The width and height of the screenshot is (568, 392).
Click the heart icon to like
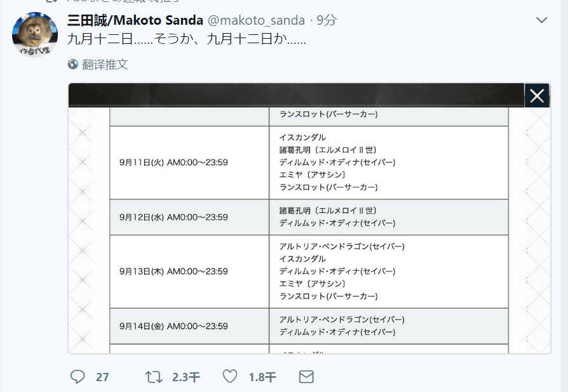point(229,376)
